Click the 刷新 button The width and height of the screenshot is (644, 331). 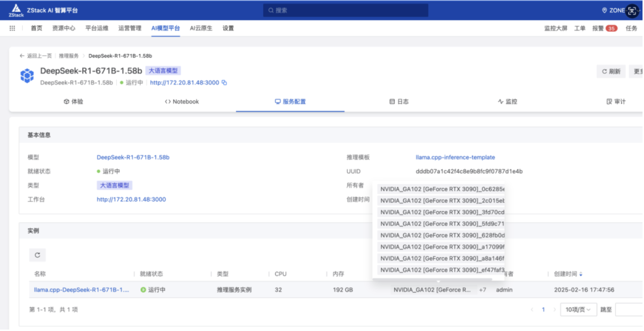point(611,71)
